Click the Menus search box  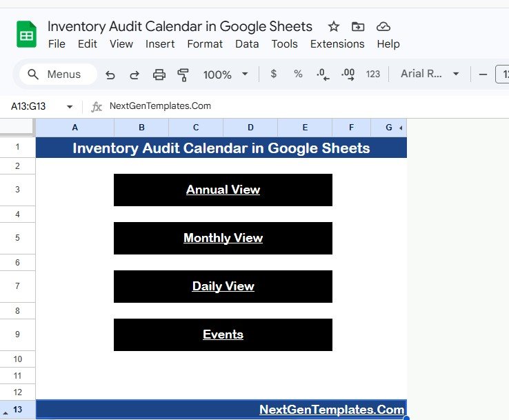coord(58,74)
